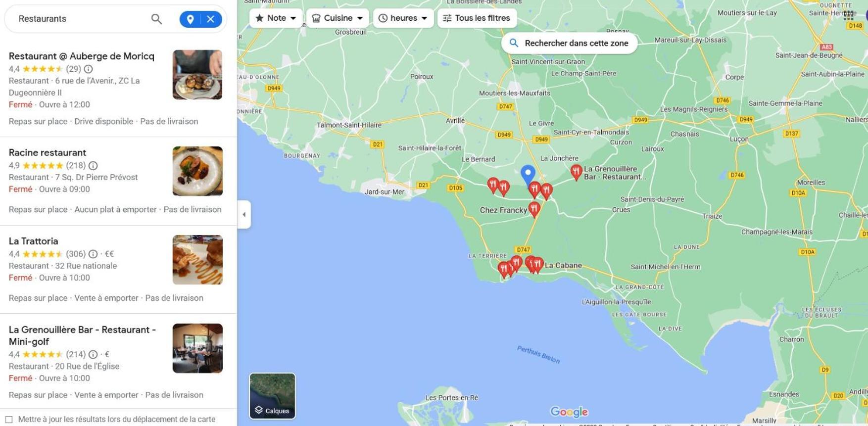Viewport: 868px width, 426px height.
Task: Click info icon next to Auberge (29) reviews
Action: point(88,69)
